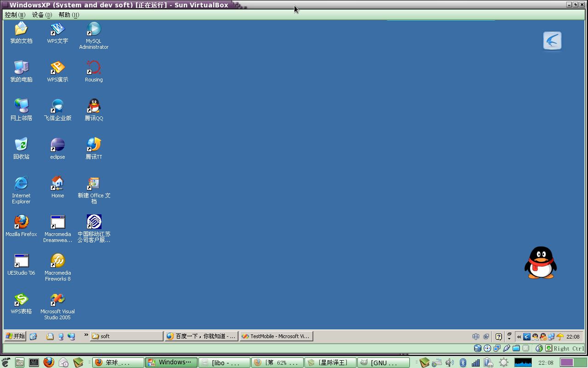
Task: Toggle the 中 IME language indicator
Action: [476, 336]
